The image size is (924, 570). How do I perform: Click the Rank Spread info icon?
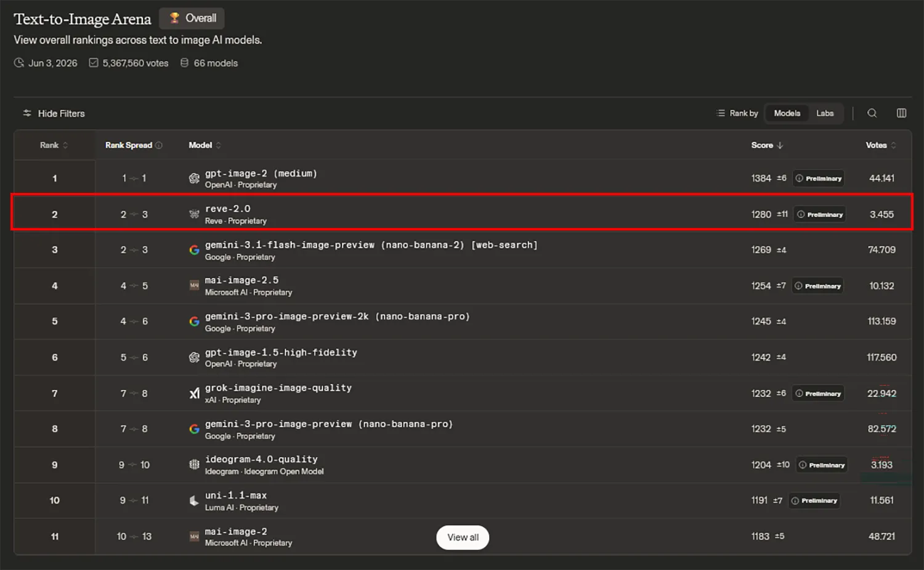[x=159, y=145]
